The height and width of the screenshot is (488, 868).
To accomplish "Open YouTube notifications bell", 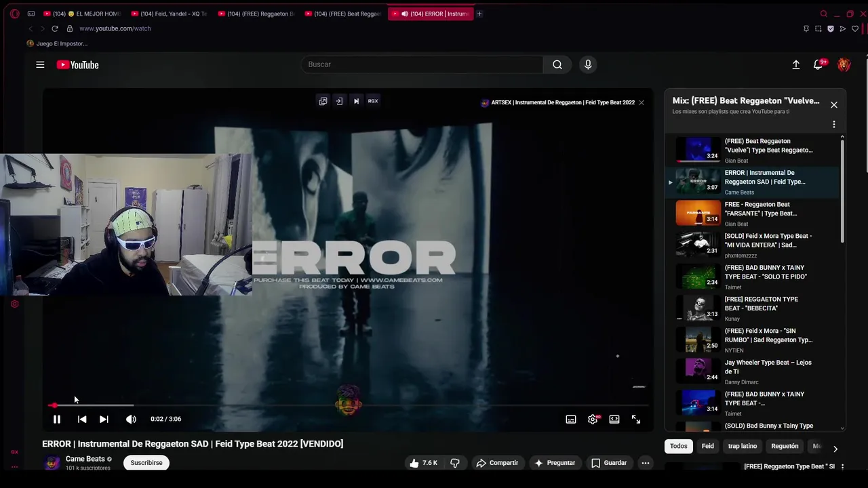I will click(x=819, y=64).
